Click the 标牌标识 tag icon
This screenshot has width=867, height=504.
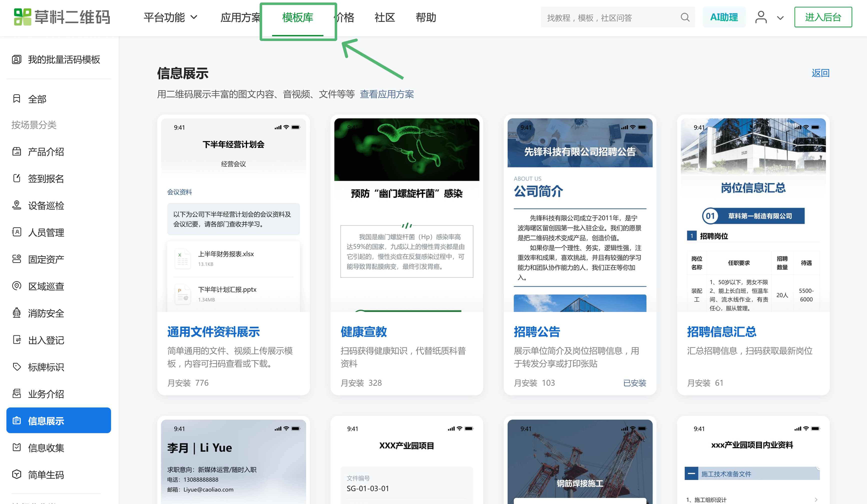point(17,366)
